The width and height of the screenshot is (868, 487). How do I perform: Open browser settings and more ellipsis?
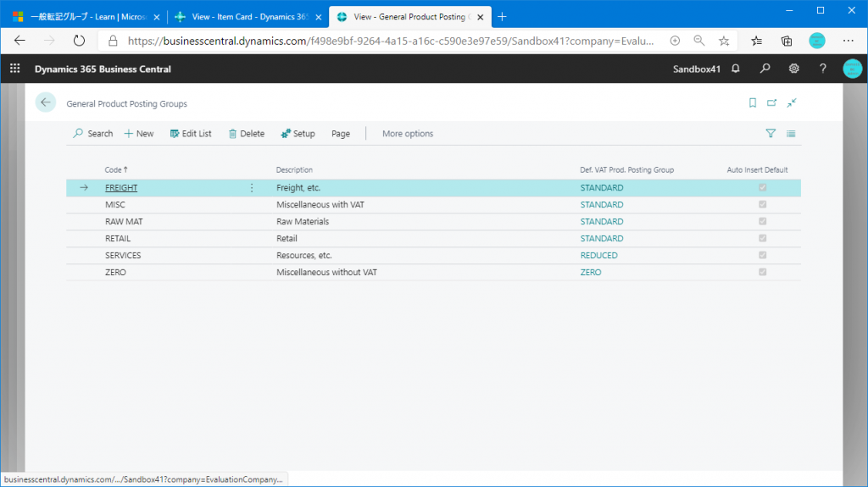tap(848, 41)
